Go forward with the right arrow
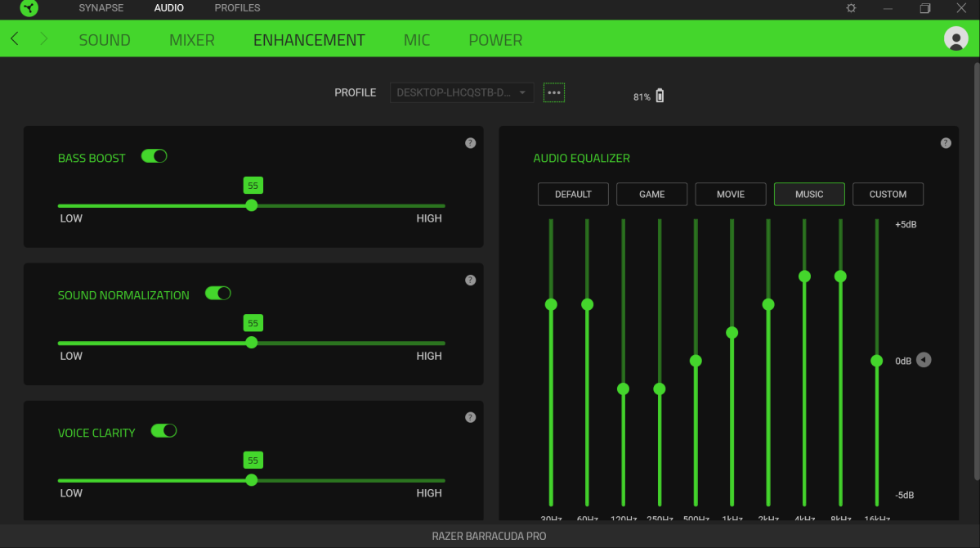This screenshot has height=548, width=980. coord(43,38)
